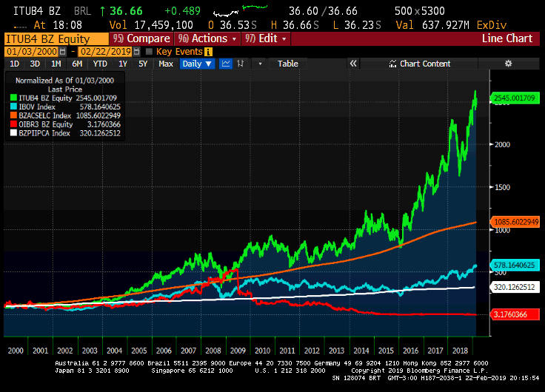This screenshot has width=545, height=392.
Task: Open chart settings gear icon
Action: 508,64
